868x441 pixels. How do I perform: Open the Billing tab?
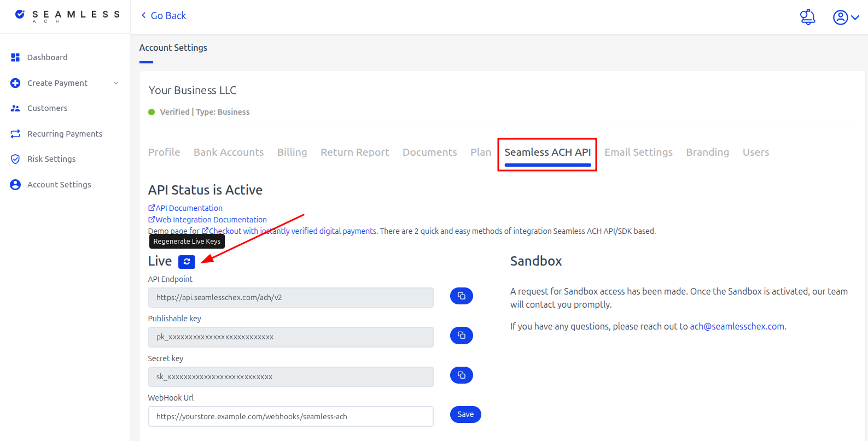click(292, 152)
